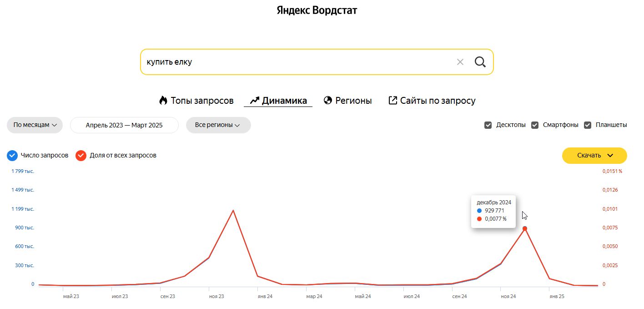
Task: Click the flame icon for Топы запросов
Action: (x=163, y=101)
